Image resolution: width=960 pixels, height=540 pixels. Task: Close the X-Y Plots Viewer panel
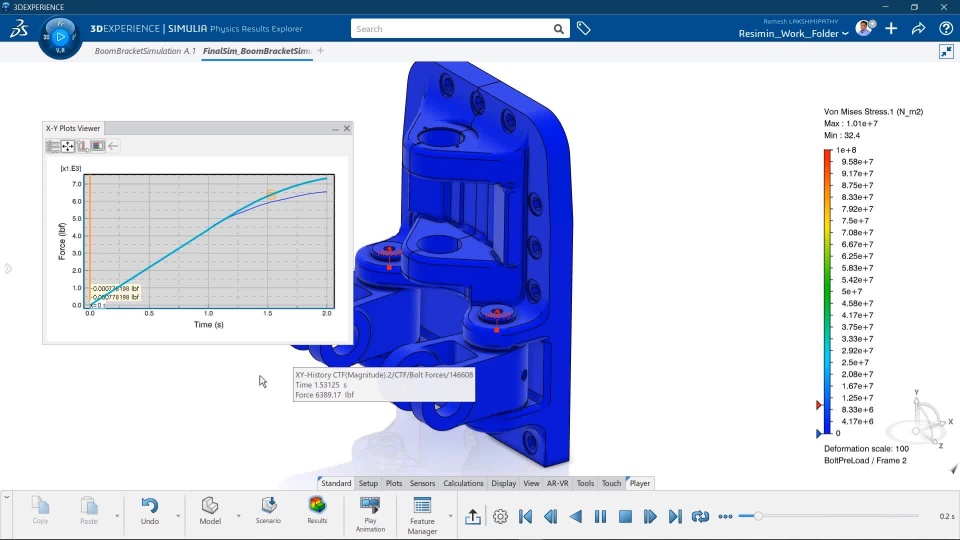tap(347, 129)
